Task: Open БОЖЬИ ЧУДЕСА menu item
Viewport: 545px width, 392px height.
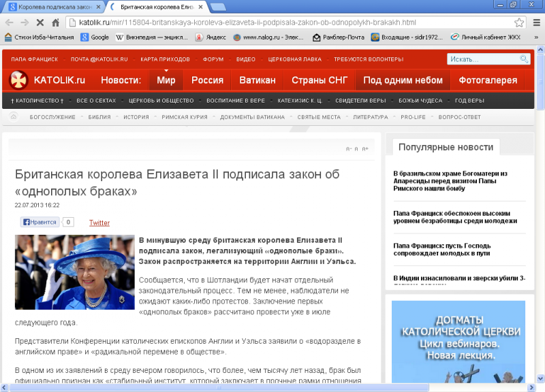Action: (420, 101)
